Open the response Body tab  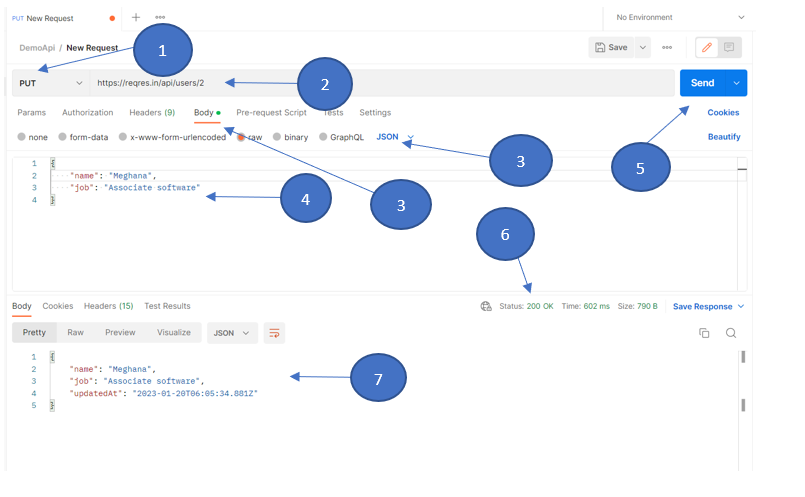pos(22,306)
